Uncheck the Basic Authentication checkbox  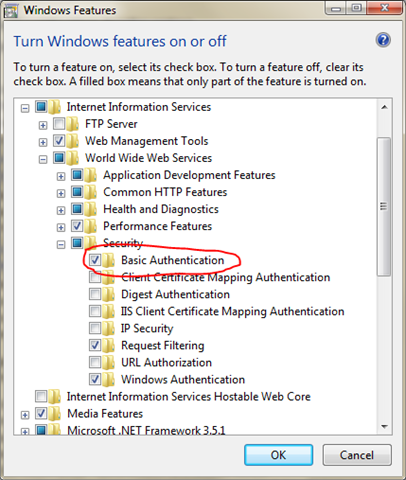(x=95, y=260)
